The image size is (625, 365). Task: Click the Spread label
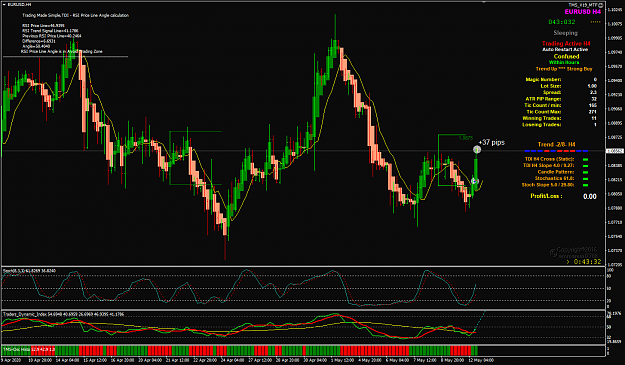point(552,92)
